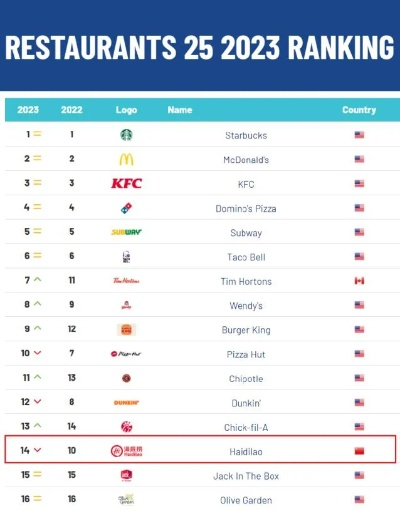The image size is (400, 511).
Task: Select the Burger King logo
Action: (126, 330)
